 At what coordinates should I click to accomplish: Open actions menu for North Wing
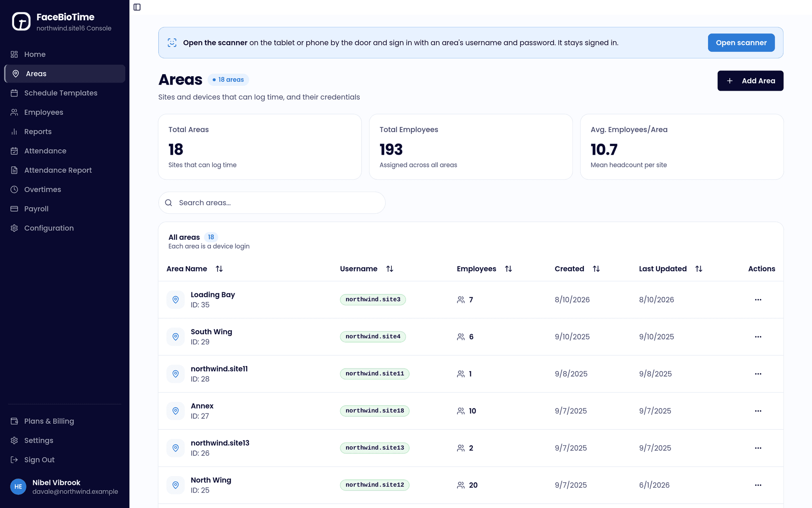(758, 485)
